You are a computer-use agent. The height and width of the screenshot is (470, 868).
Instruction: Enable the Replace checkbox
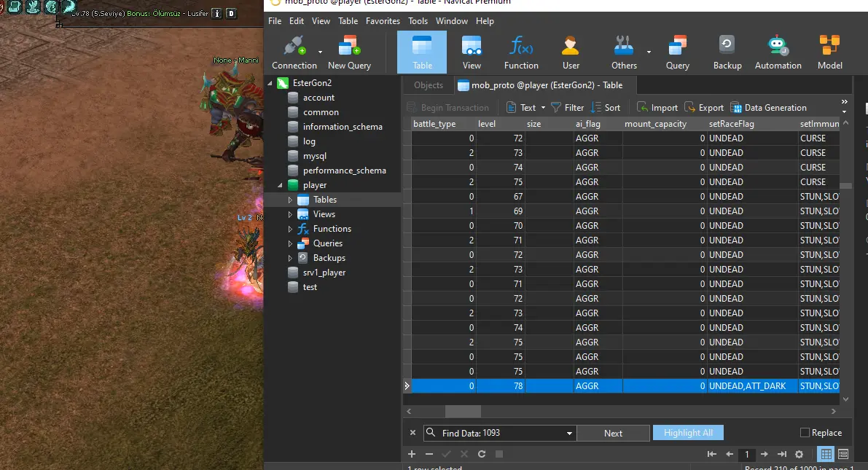click(805, 433)
